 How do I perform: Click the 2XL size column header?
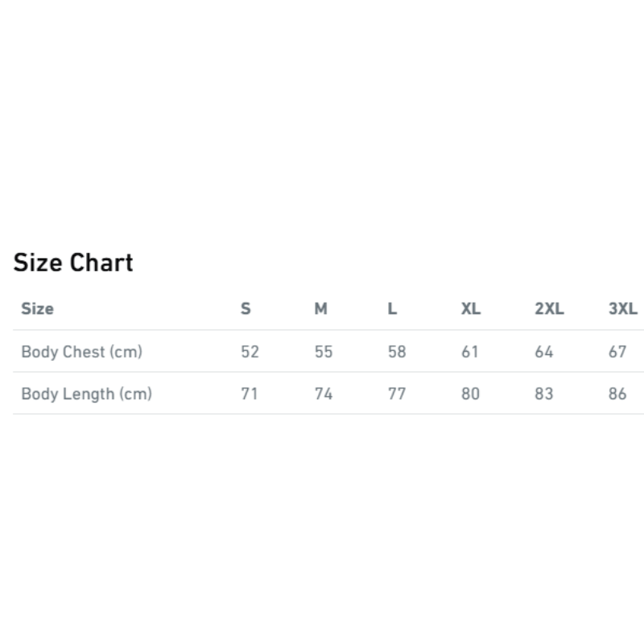[549, 308]
